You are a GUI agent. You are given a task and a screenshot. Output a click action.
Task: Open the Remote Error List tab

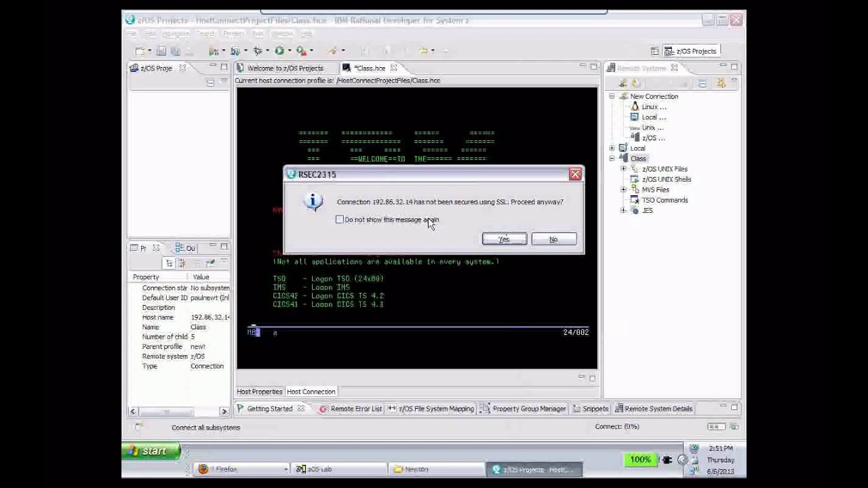(351, 409)
